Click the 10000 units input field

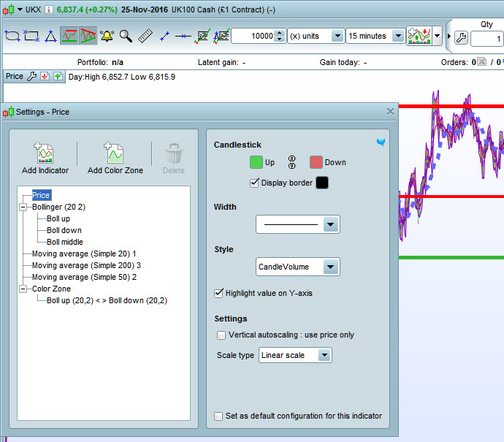253,36
